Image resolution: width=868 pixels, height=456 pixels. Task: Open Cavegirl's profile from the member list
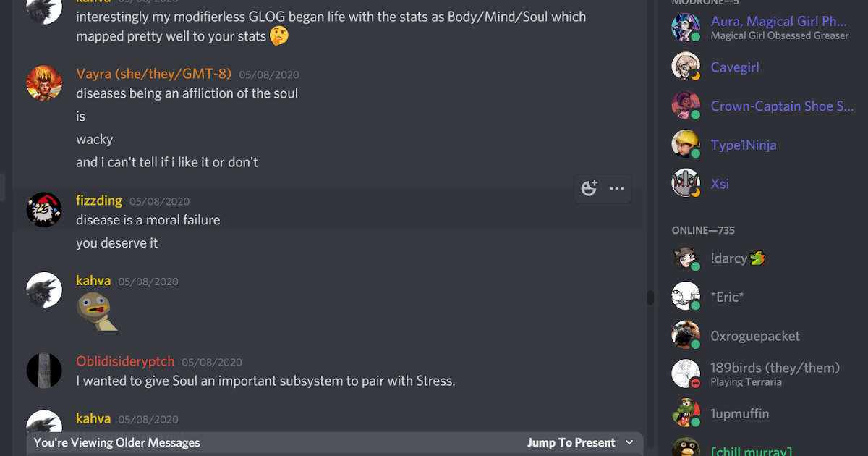click(x=734, y=67)
